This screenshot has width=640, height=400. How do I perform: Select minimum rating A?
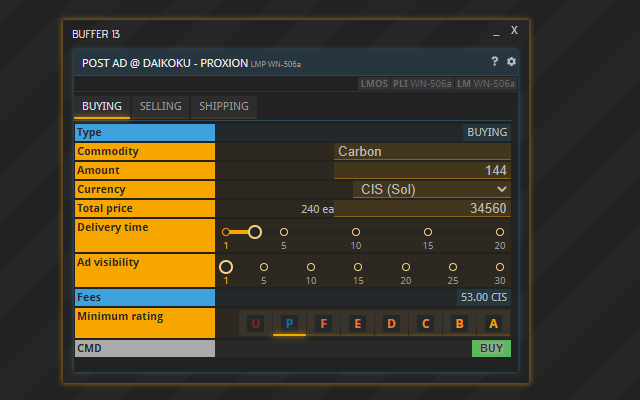[x=493, y=324]
